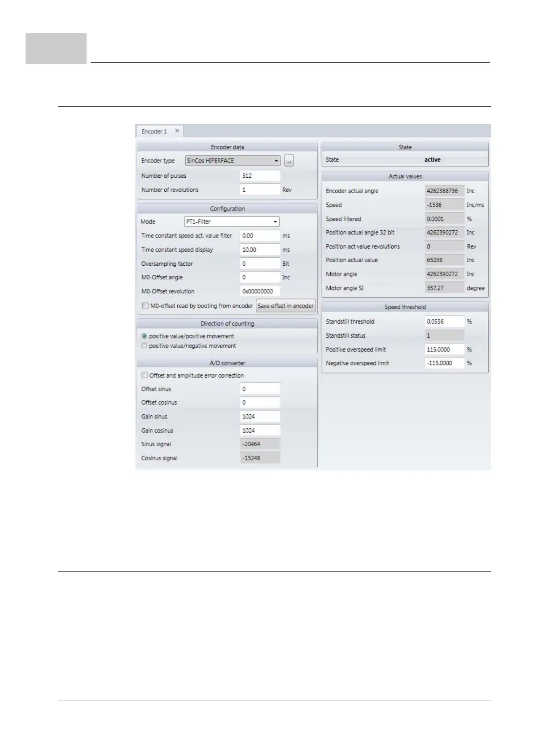Edit the Positive overspeed limit field
This screenshot has width=534, height=756.
(445, 349)
